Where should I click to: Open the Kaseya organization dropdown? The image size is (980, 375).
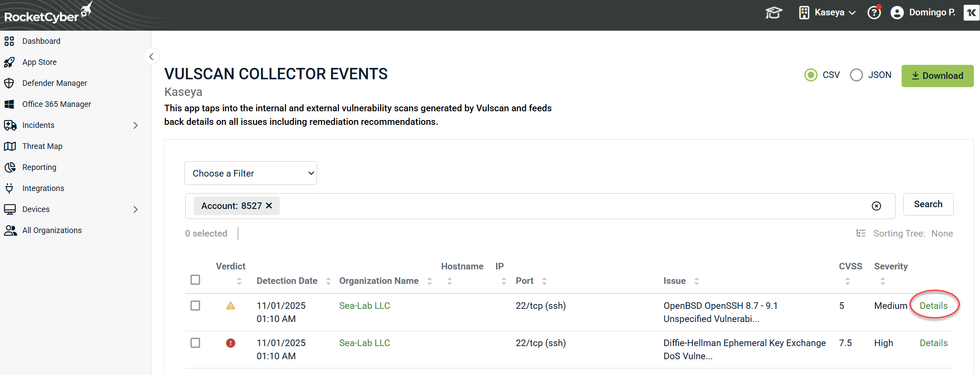828,13
